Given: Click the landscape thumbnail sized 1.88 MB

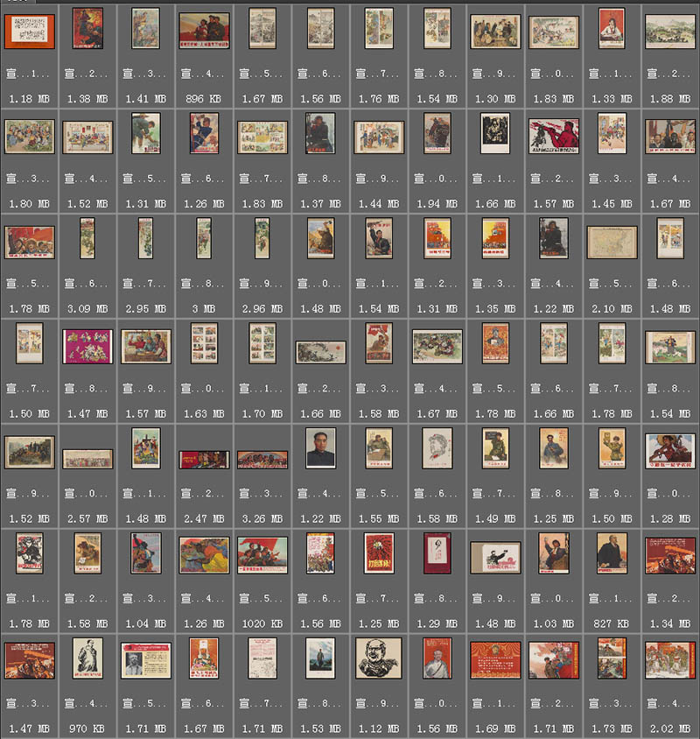Looking at the screenshot, I should coord(670,32).
